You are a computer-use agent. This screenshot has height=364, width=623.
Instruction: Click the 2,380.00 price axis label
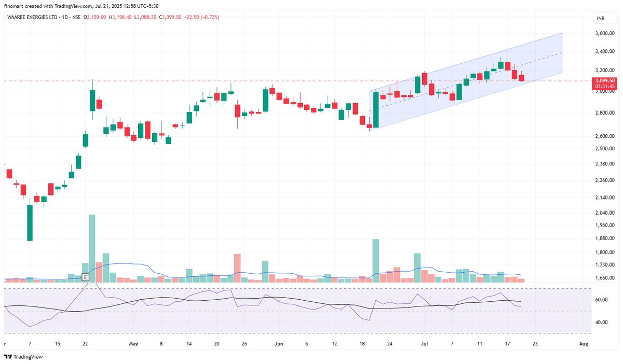pyautogui.click(x=605, y=164)
